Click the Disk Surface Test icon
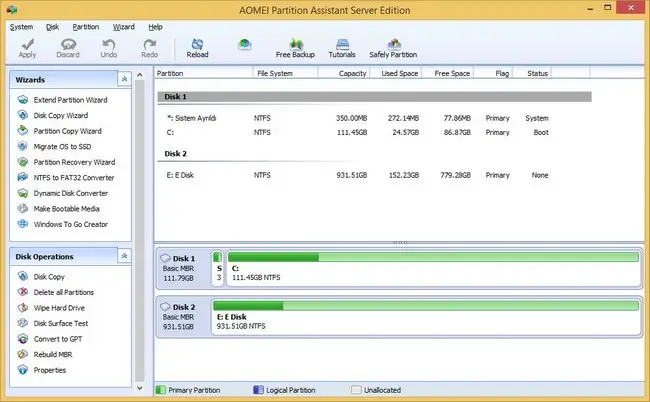The height and width of the screenshot is (402, 650). pyautogui.click(x=23, y=323)
